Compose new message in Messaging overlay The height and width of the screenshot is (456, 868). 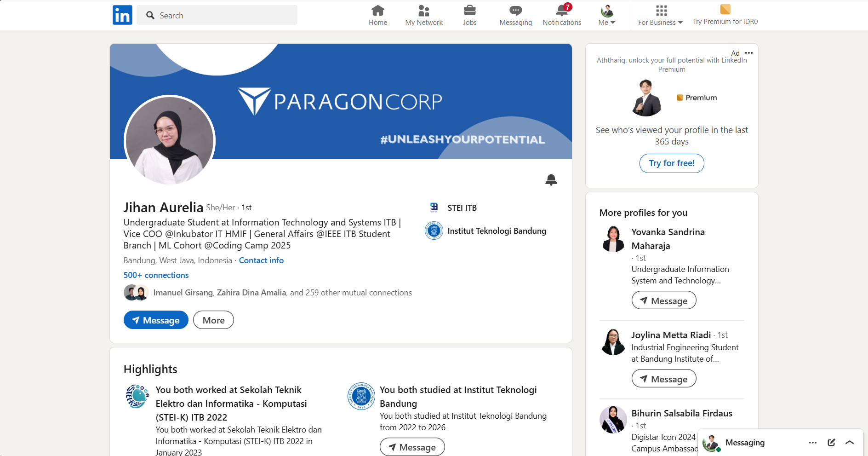[831, 442]
